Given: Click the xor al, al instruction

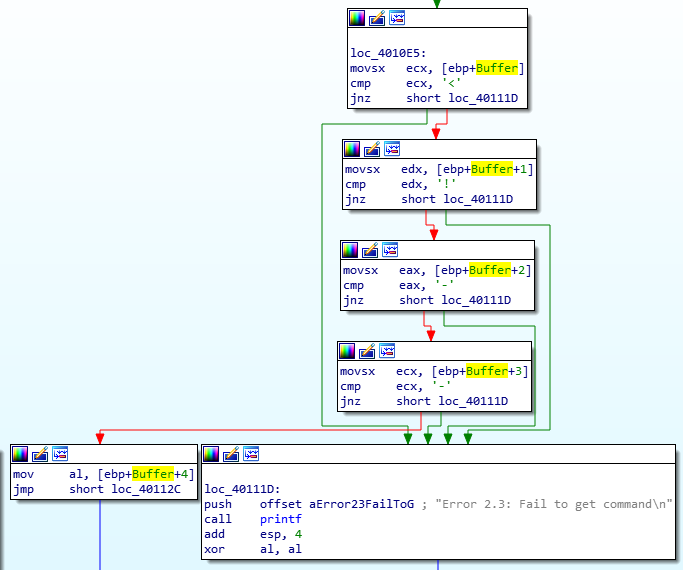Looking at the screenshot, I should [x=253, y=549].
